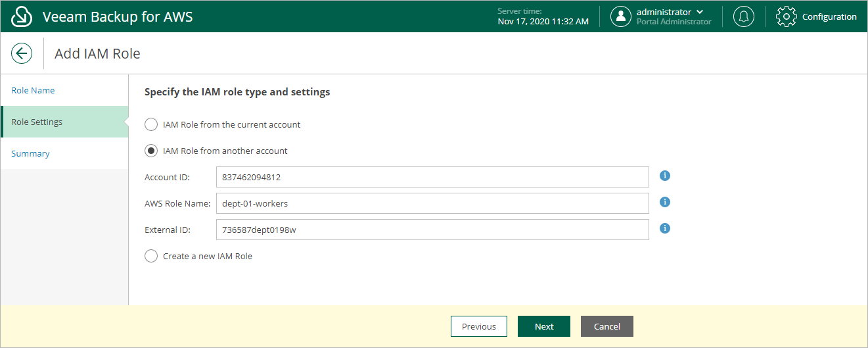Click the administrator user avatar icon
868x348 pixels.
[621, 16]
